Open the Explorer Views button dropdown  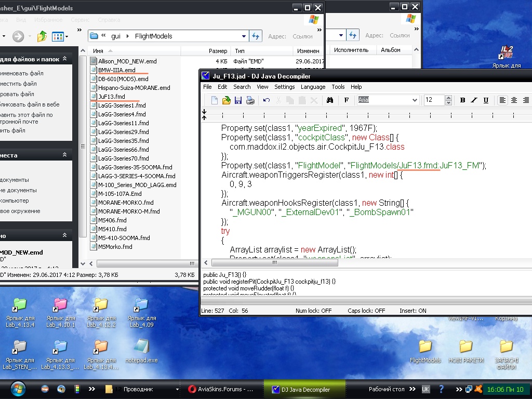pyautogui.click(x=66, y=36)
